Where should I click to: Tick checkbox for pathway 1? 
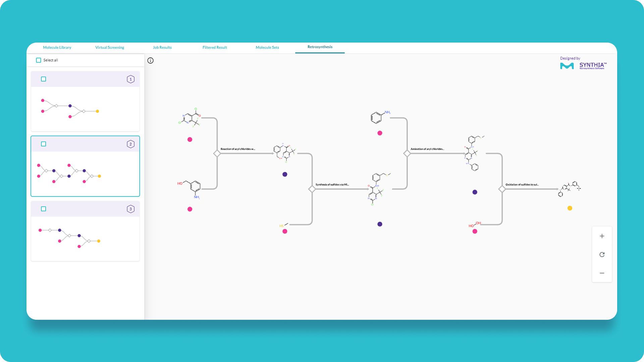tap(44, 79)
